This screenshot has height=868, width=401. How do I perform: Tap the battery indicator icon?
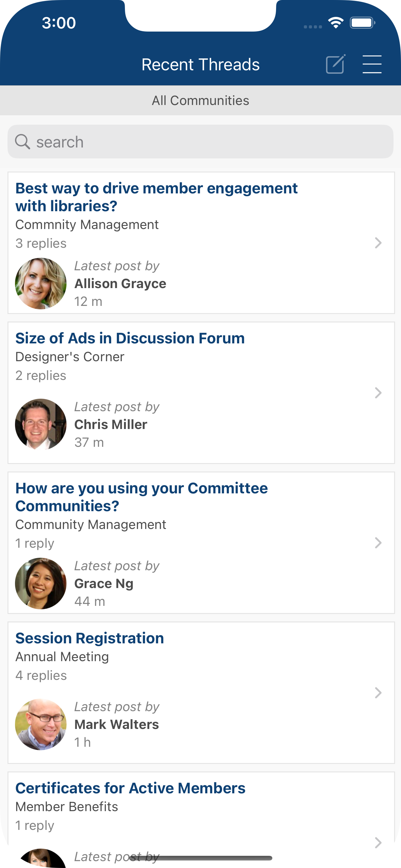coord(362,22)
